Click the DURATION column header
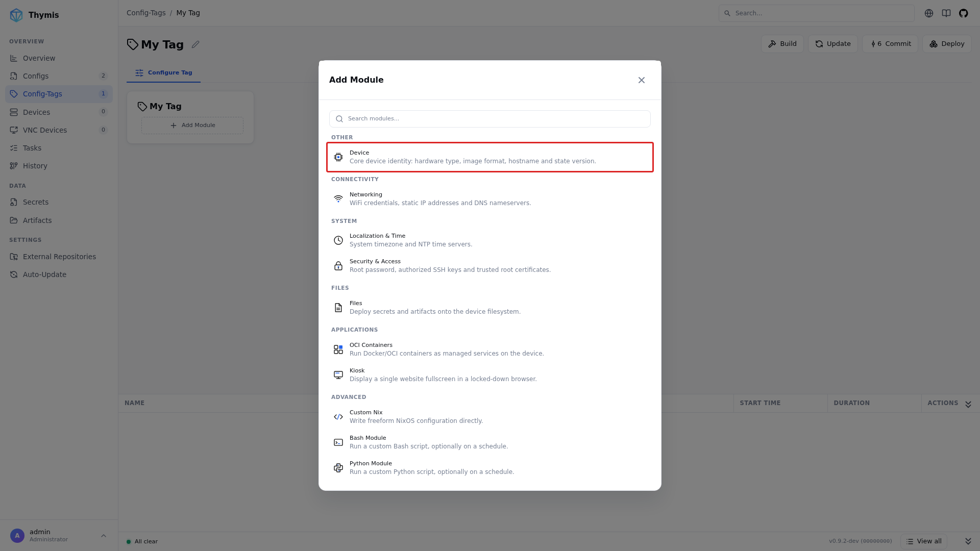This screenshot has height=551, width=980. point(852,403)
